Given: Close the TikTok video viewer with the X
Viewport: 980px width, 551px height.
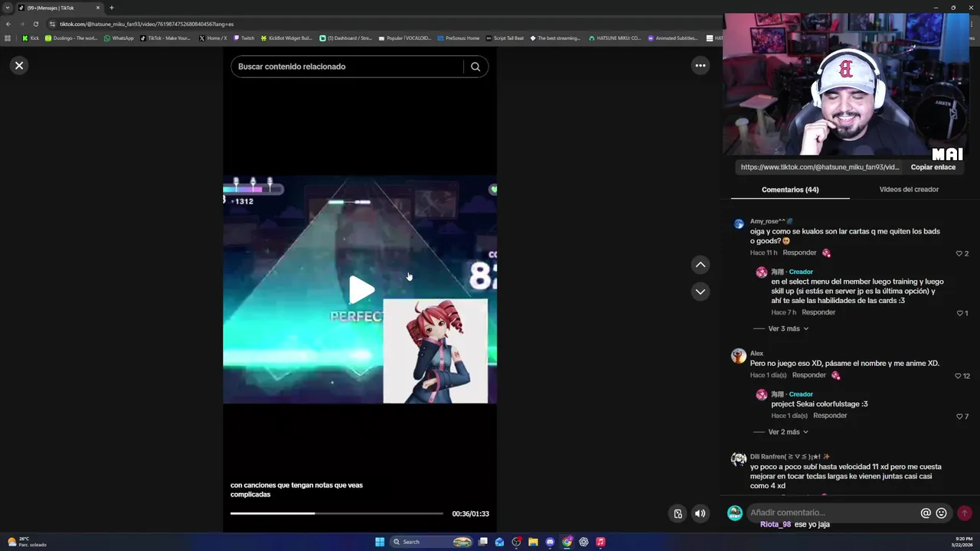Looking at the screenshot, I should point(19,66).
